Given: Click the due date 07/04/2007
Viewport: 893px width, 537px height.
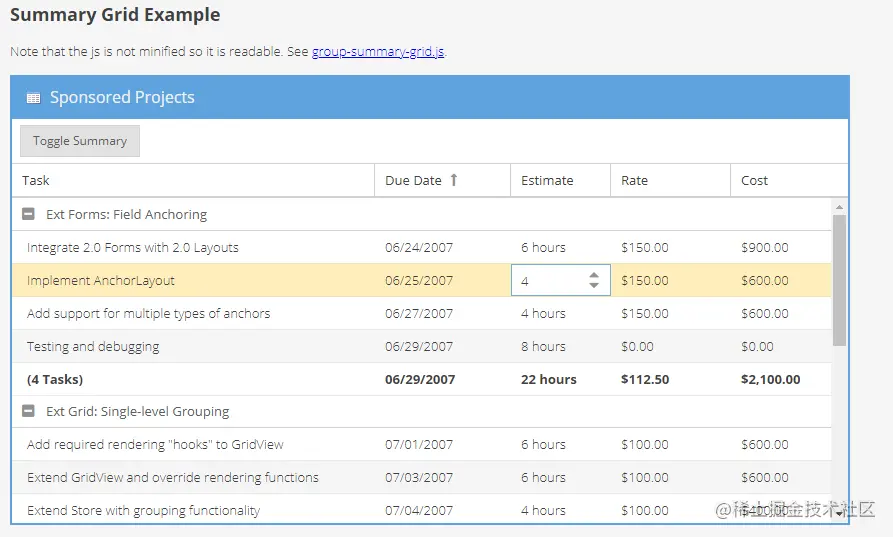Looking at the screenshot, I should point(419,511).
